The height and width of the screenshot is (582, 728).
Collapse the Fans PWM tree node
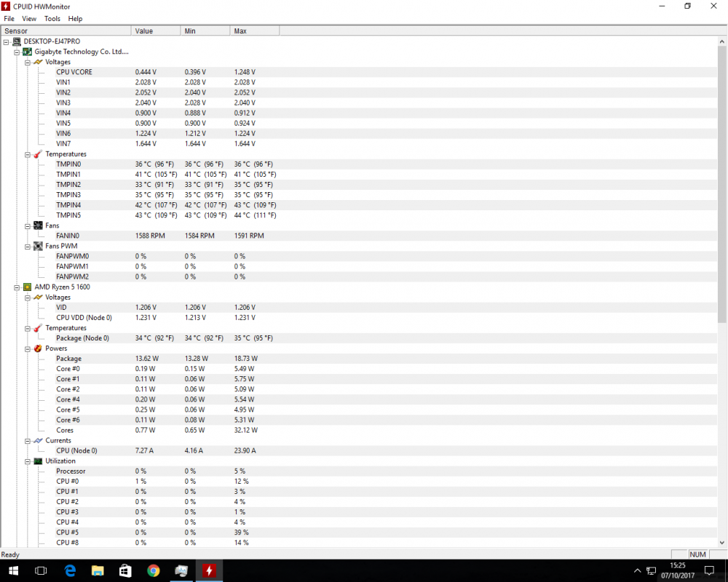coord(28,246)
